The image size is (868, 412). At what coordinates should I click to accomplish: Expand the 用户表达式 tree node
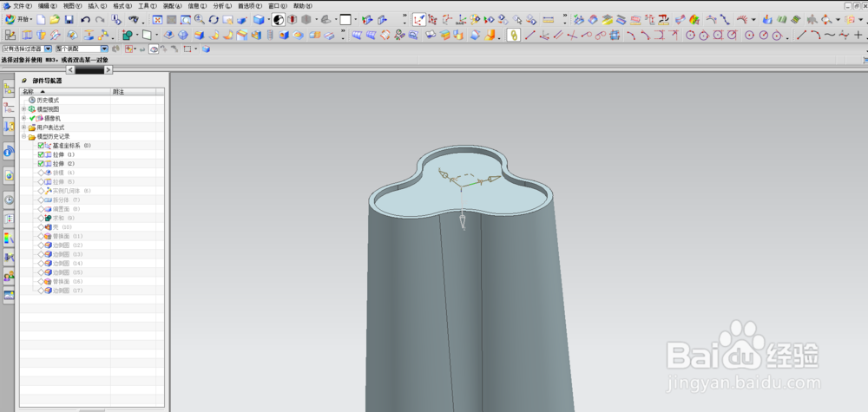pyautogui.click(x=23, y=128)
